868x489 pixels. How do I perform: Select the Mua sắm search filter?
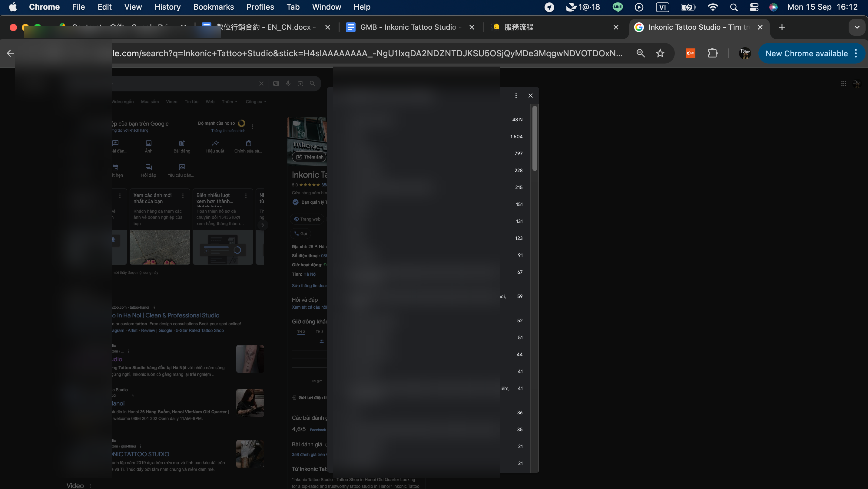[150, 102]
